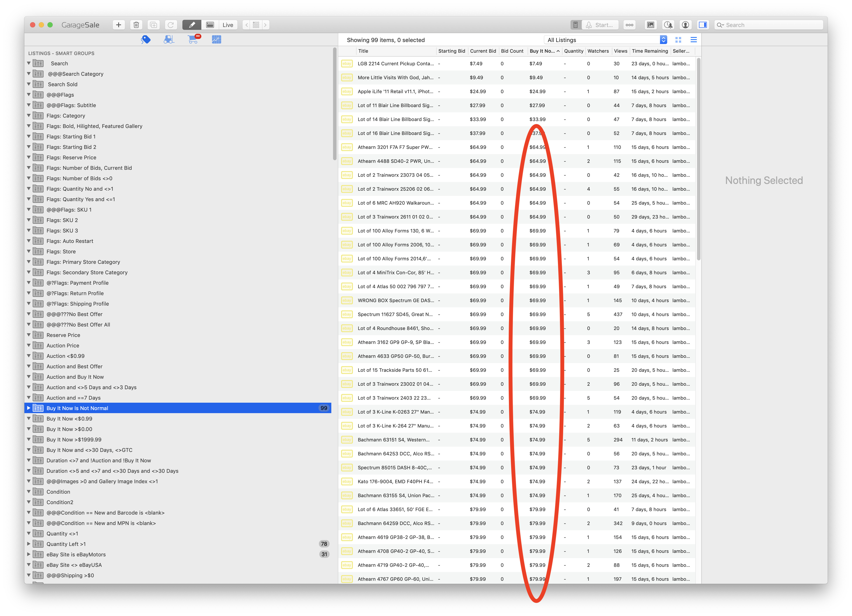
Task: Open the three-dots more actions button
Action: click(630, 25)
